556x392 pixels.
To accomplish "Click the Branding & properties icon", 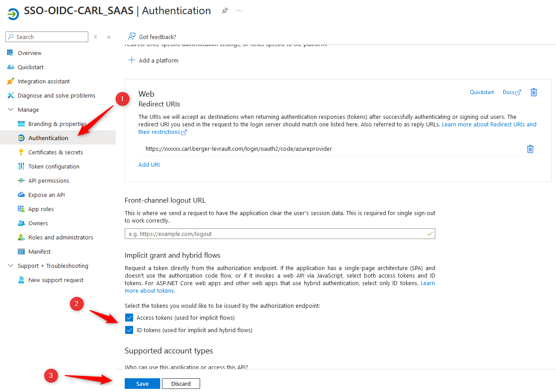I will [21, 124].
